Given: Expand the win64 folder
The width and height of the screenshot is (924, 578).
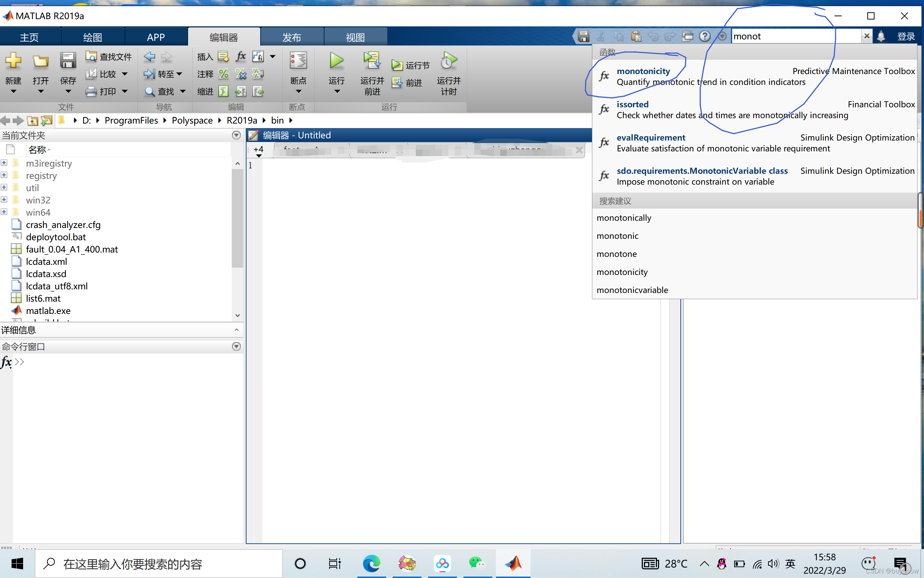Looking at the screenshot, I should click(x=4, y=212).
